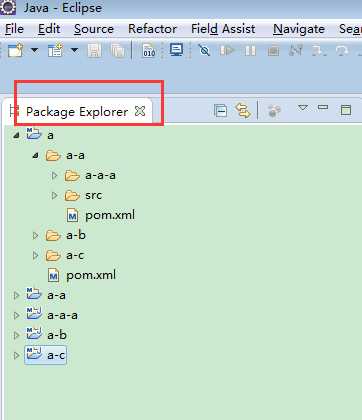This screenshot has width=362, height=420.
Task: Toggle Link with Editor in Package Explorer
Action: click(243, 111)
